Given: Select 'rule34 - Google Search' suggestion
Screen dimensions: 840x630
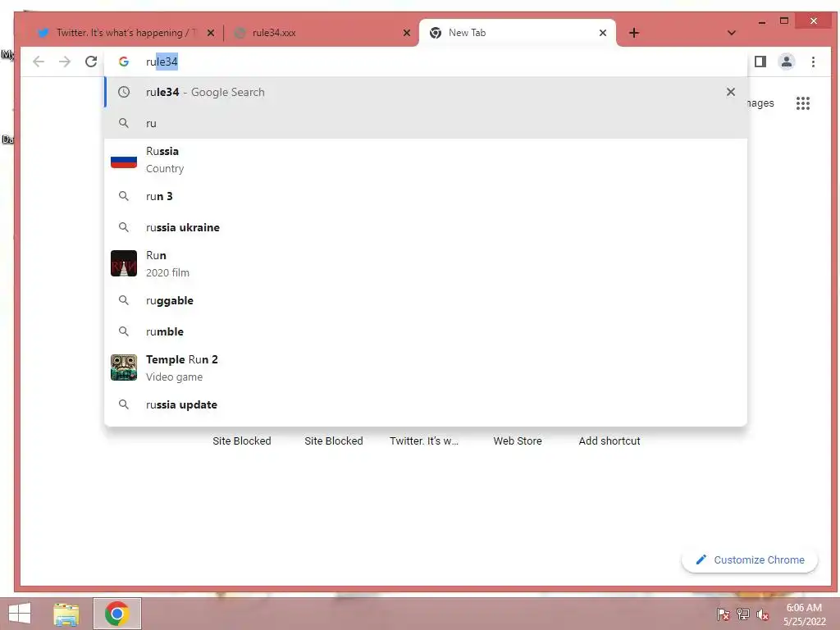Looking at the screenshot, I should tap(426, 92).
